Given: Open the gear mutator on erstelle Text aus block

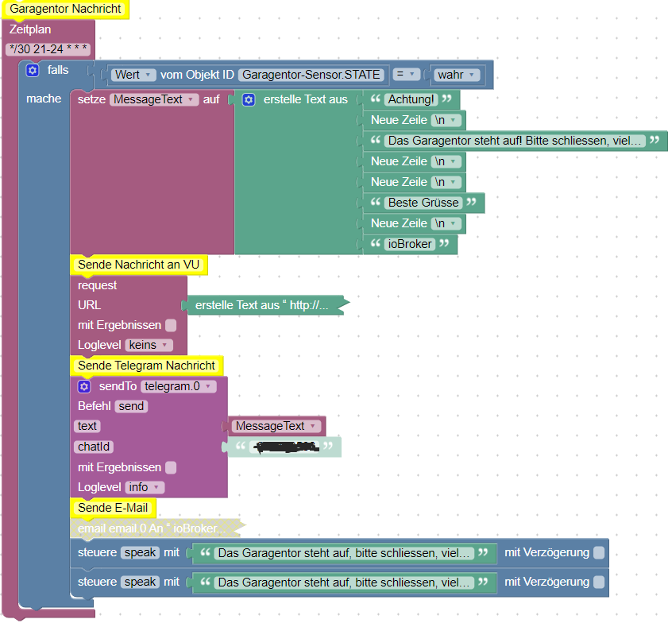Looking at the screenshot, I should pos(249,100).
